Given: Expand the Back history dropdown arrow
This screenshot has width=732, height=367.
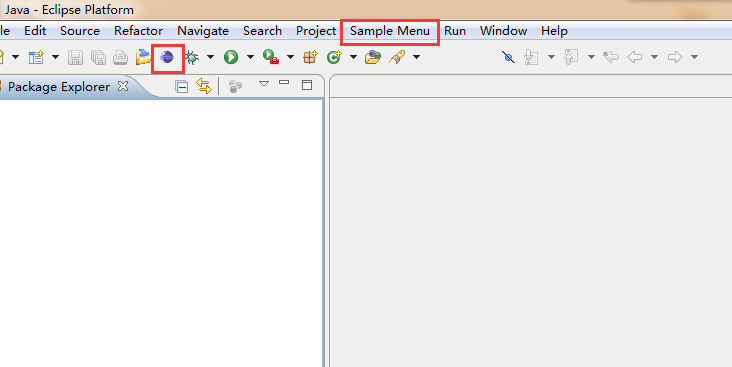Looking at the screenshot, I should (x=655, y=57).
